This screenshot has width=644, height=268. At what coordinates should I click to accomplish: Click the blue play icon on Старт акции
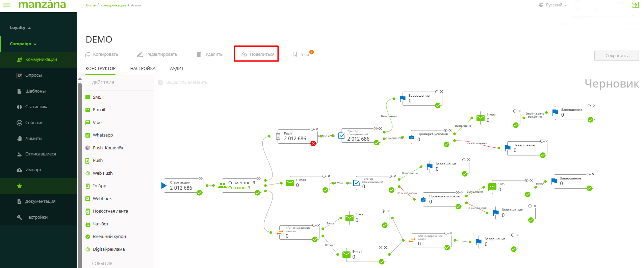click(164, 185)
